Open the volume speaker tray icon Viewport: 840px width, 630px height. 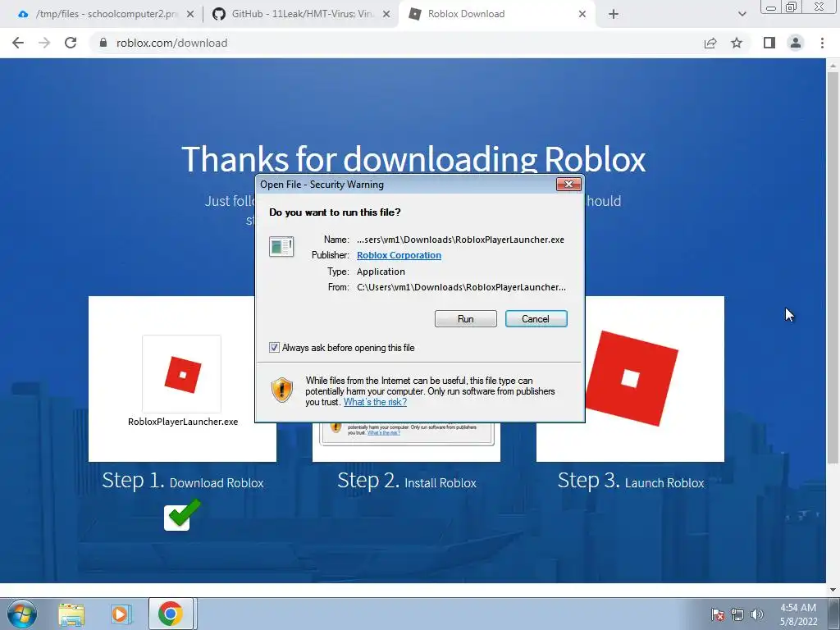pos(756,614)
